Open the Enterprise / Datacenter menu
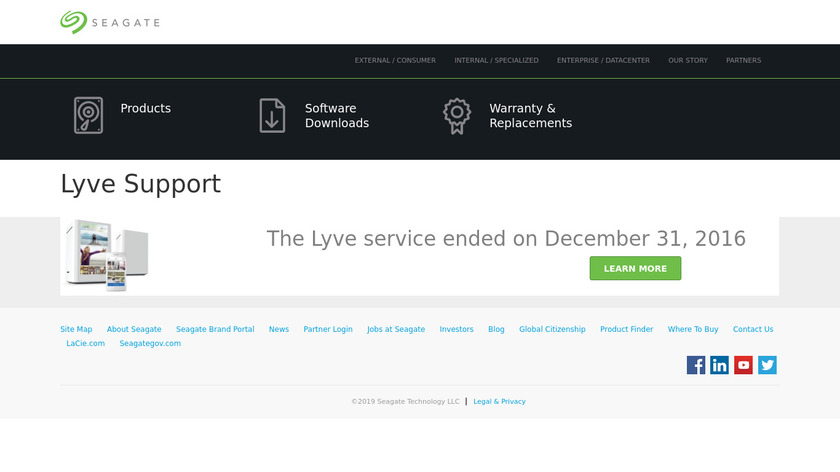The width and height of the screenshot is (840, 472). (x=603, y=61)
